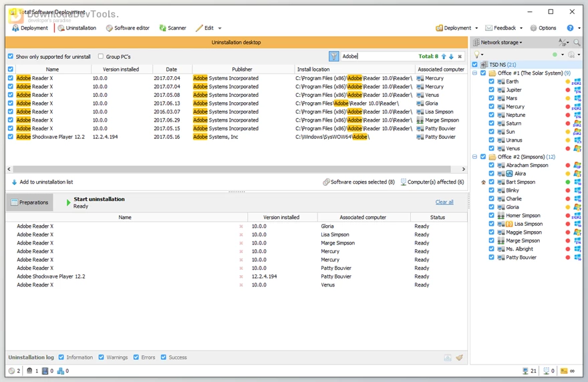
Task: Switch to the Uninstallation tab
Action: (x=77, y=28)
